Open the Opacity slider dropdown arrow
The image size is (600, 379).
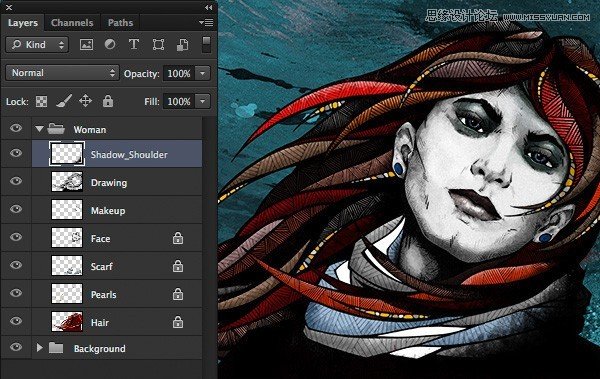(x=203, y=73)
